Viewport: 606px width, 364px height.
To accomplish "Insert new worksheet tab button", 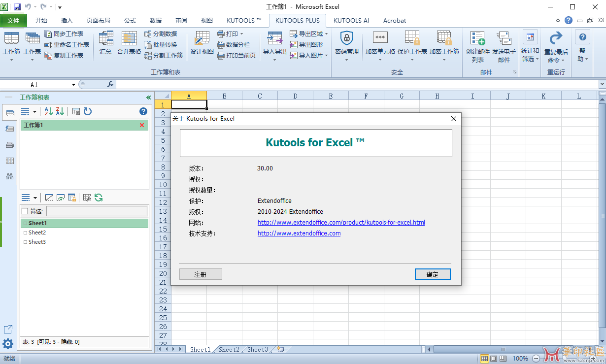I will tap(280, 349).
